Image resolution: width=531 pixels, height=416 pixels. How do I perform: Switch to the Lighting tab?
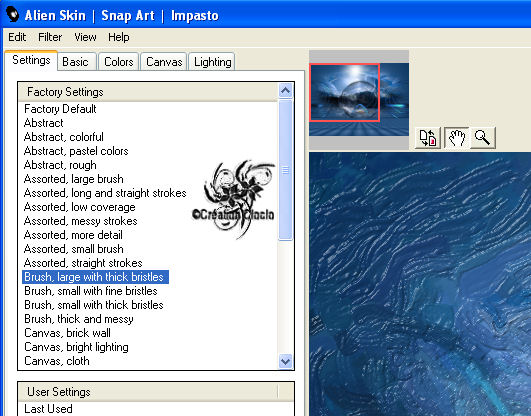pyautogui.click(x=212, y=62)
